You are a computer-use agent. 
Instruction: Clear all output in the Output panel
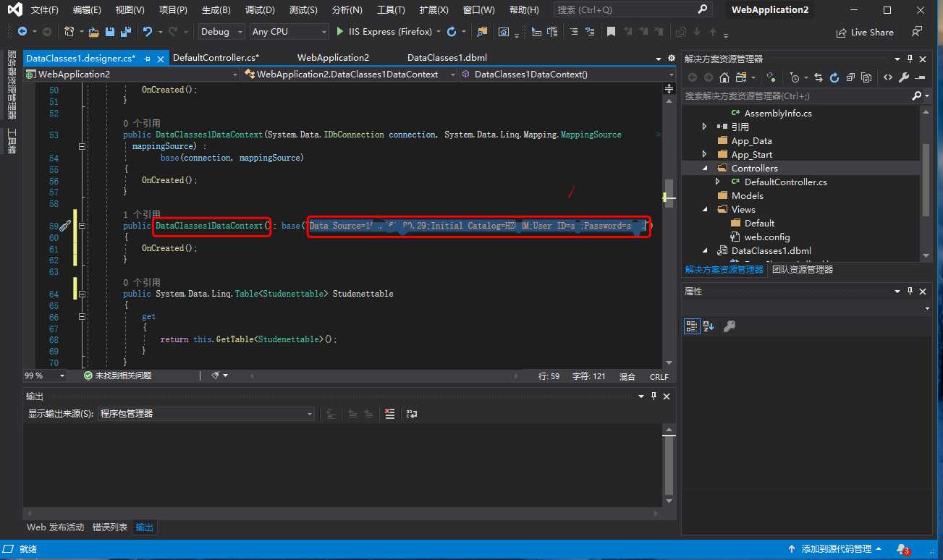tap(390, 414)
